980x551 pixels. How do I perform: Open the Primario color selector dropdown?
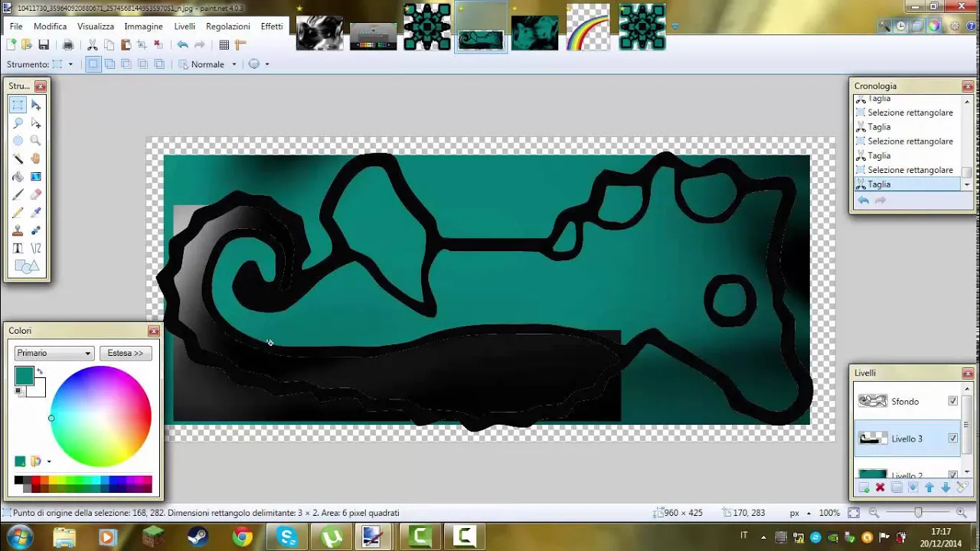tap(54, 353)
